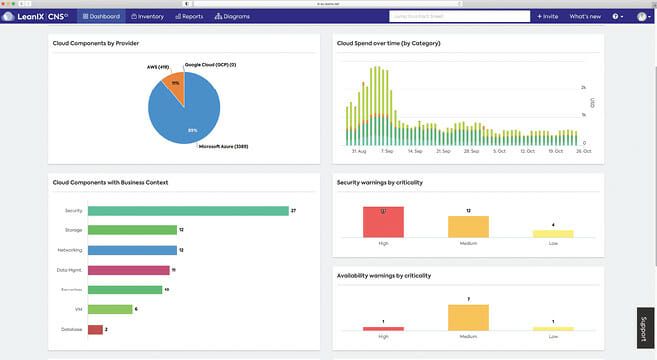
Task: Focus the top search field
Action: pos(460,16)
